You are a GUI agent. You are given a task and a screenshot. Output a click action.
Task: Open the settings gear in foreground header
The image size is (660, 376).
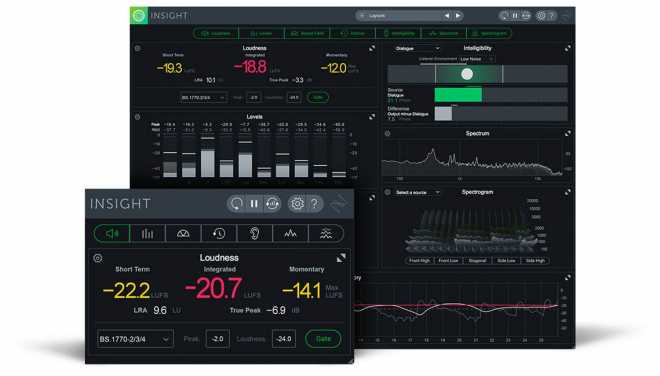[297, 204]
